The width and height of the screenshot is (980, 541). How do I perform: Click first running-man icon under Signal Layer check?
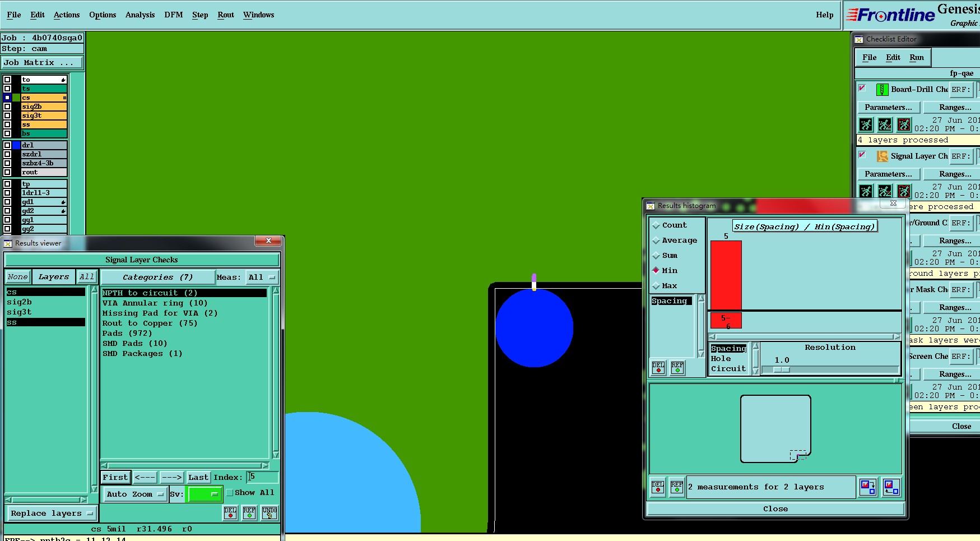click(x=866, y=191)
